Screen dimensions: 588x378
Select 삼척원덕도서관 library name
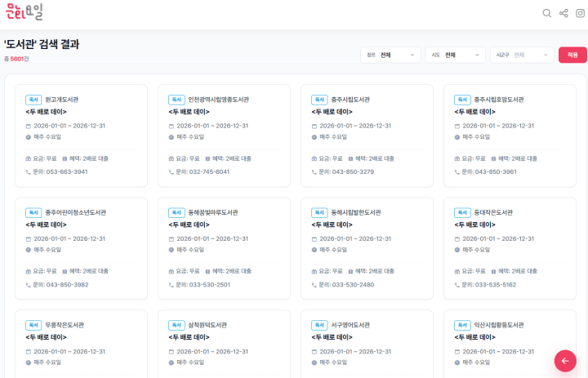point(207,325)
